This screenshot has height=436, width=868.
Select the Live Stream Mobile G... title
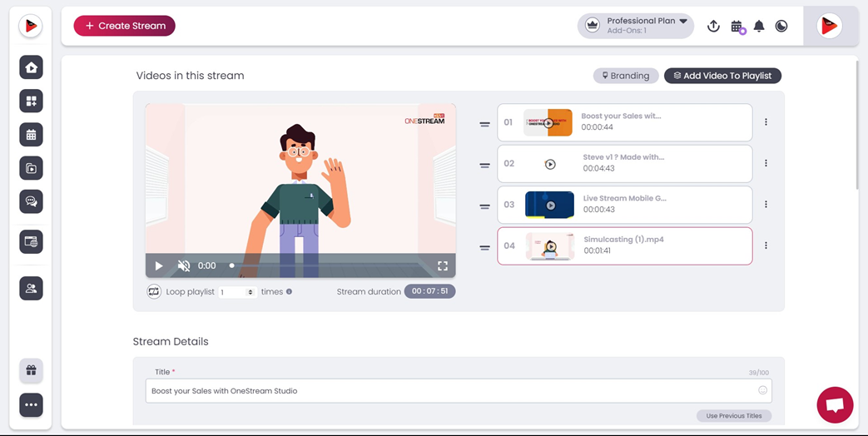click(x=625, y=198)
